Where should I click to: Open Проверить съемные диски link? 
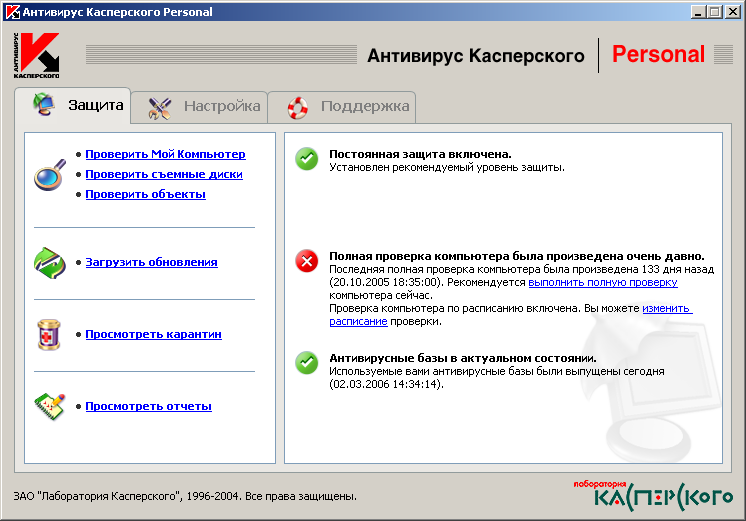click(x=164, y=174)
